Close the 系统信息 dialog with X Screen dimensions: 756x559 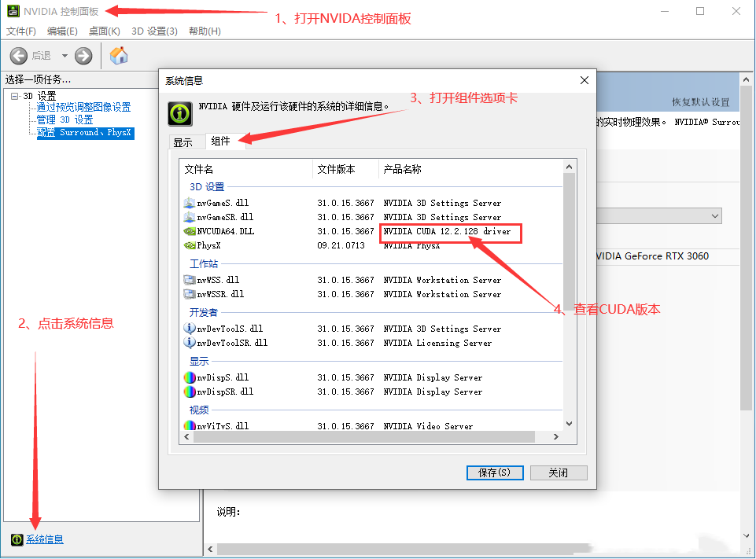(585, 80)
